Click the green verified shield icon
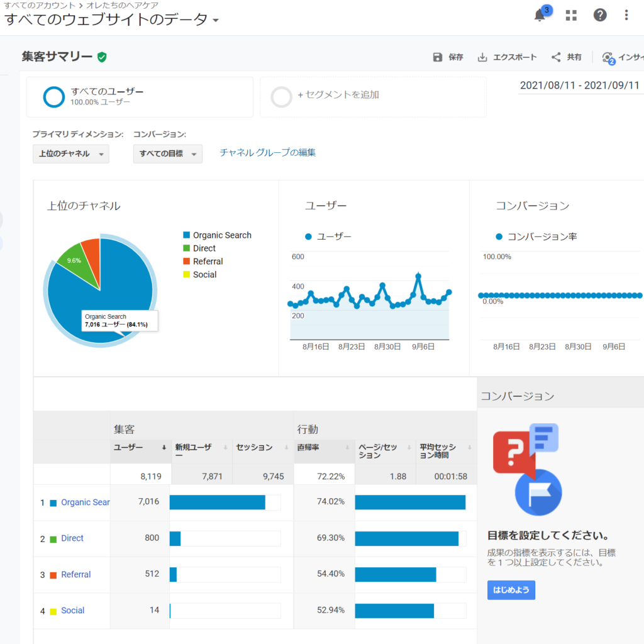The image size is (644, 644). click(102, 57)
